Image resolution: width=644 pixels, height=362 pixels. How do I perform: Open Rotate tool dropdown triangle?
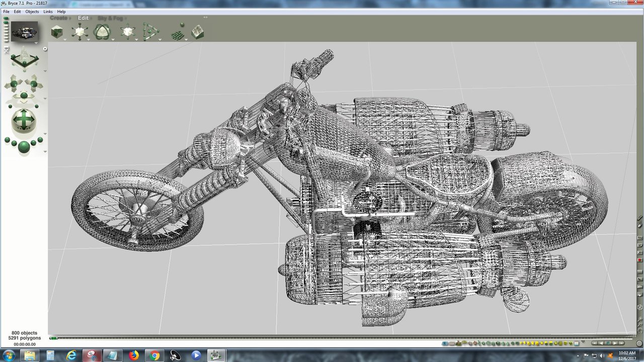point(113,39)
